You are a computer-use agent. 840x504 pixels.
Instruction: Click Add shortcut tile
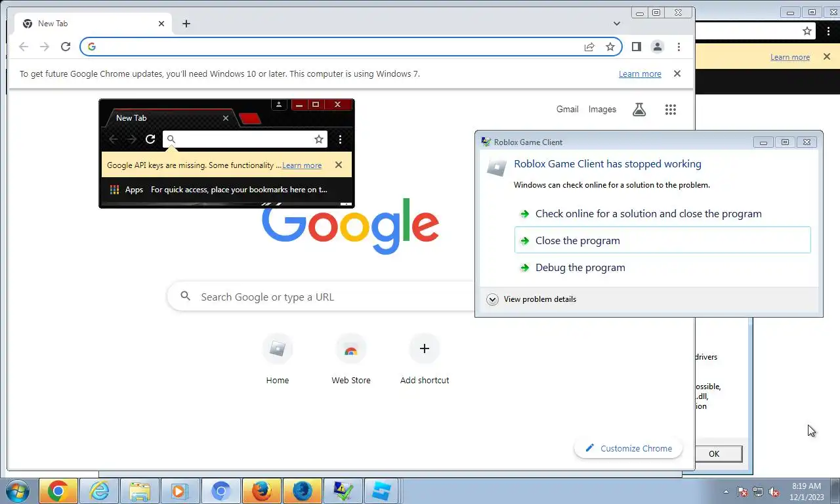(425, 360)
